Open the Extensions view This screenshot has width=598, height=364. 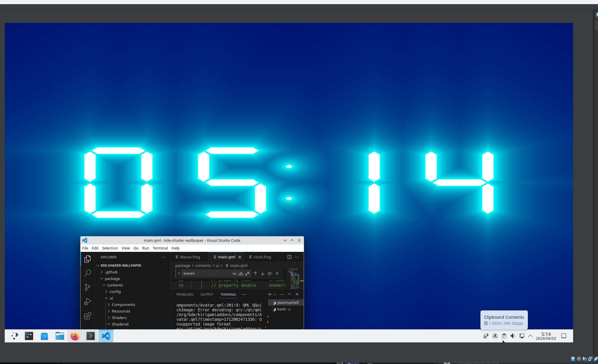pyautogui.click(x=87, y=316)
